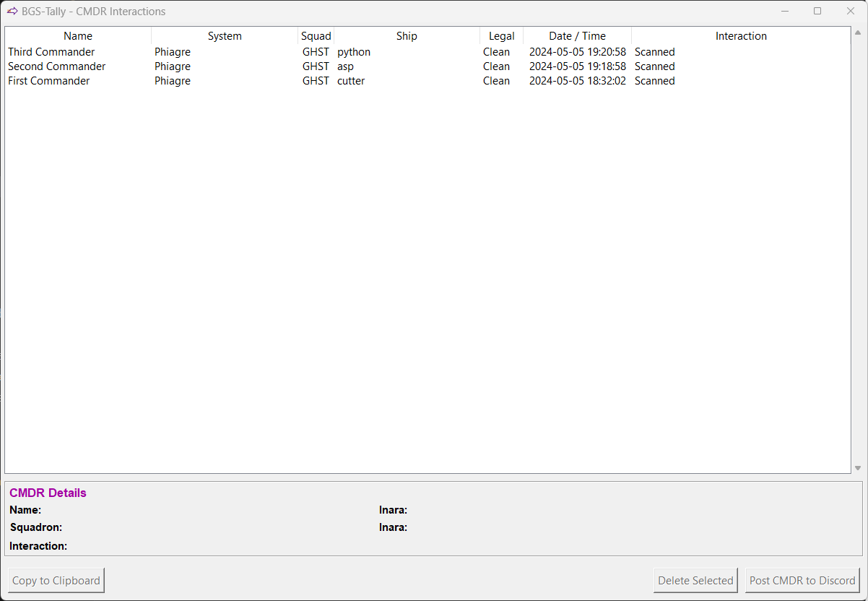Image resolution: width=868 pixels, height=601 pixels.
Task: Sort the table by System column
Action: pos(225,35)
